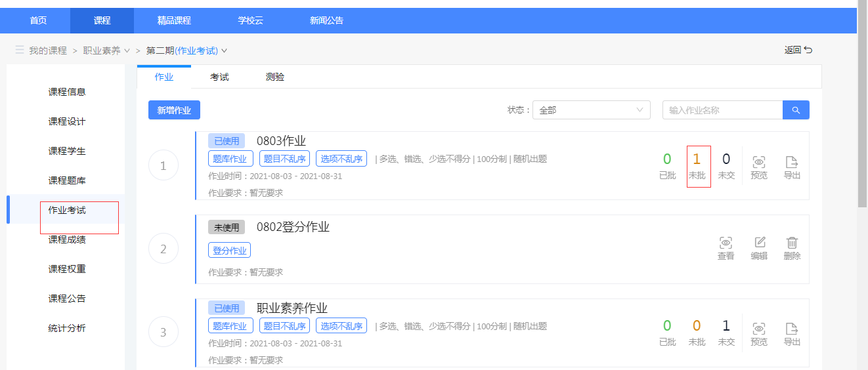The height and width of the screenshot is (370, 868).
Task: Click the 已使用 badge on 职业素养作业
Action: 227,308
